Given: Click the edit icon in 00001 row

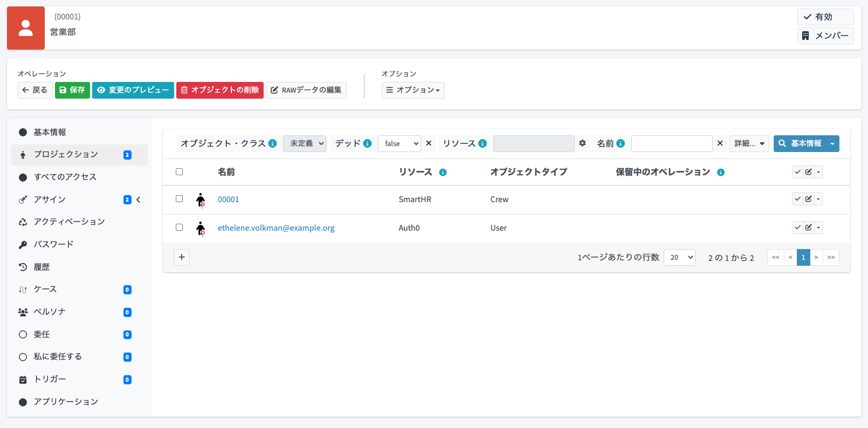Looking at the screenshot, I should (x=809, y=199).
